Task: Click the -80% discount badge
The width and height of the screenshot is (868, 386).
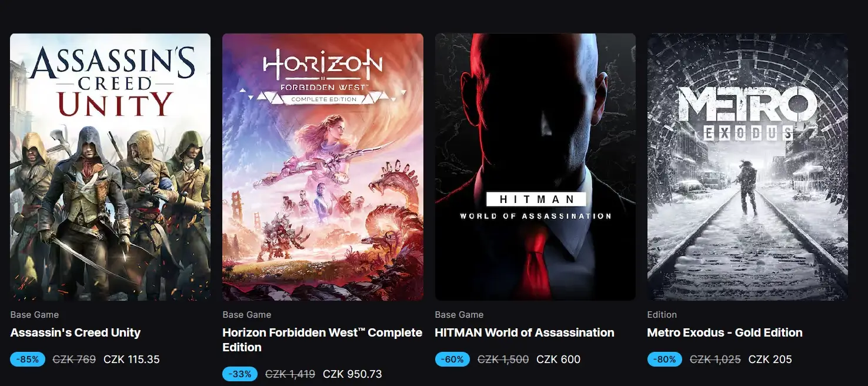Action: (x=665, y=359)
